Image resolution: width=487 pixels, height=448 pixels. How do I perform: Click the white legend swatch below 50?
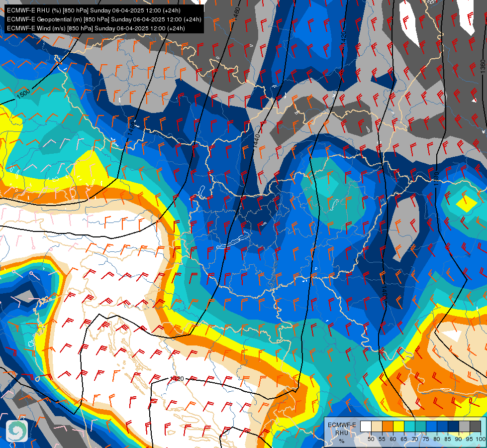click(366, 426)
